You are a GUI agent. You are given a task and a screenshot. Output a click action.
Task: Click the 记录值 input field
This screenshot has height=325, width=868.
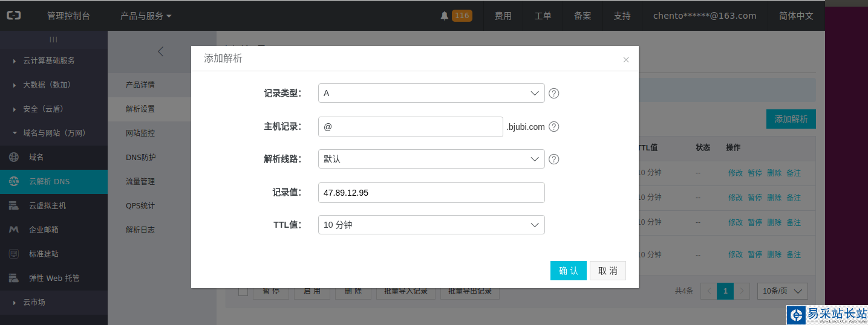coord(431,193)
